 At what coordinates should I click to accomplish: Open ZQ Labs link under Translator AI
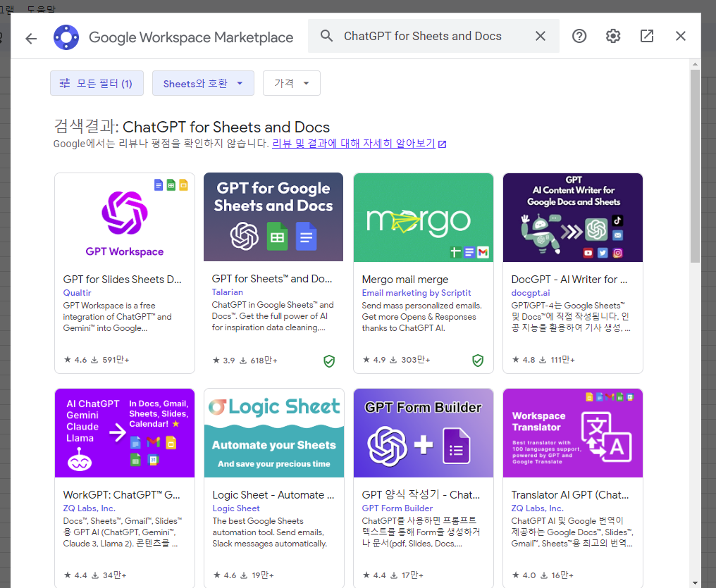(x=538, y=508)
